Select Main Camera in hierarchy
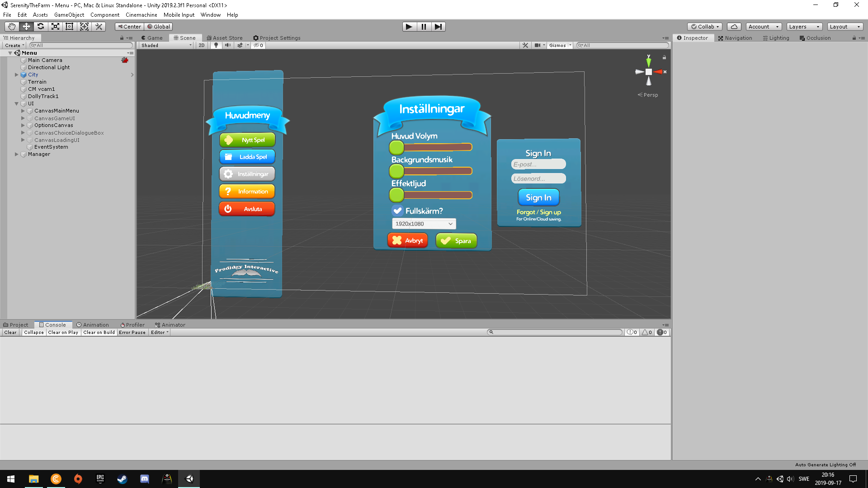 click(45, 60)
